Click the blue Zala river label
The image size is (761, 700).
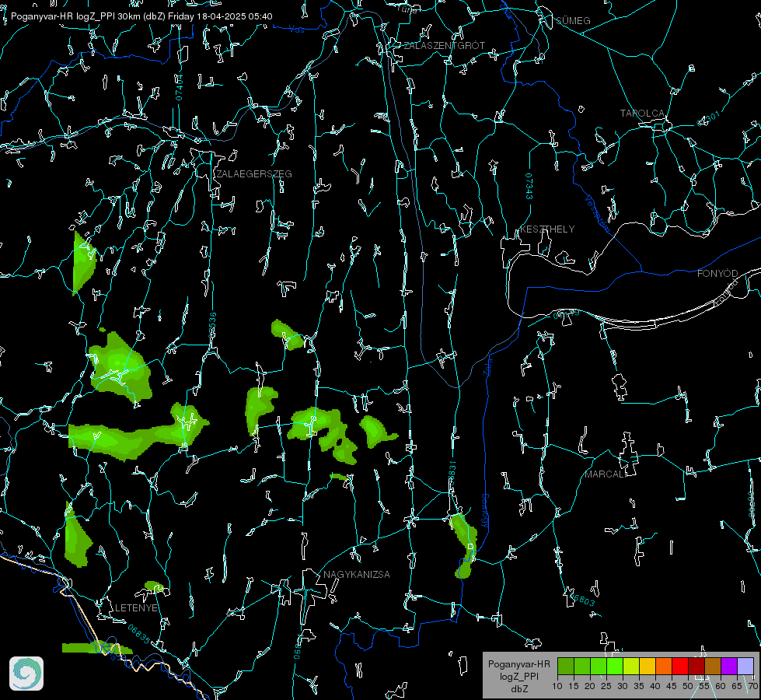pos(487,366)
